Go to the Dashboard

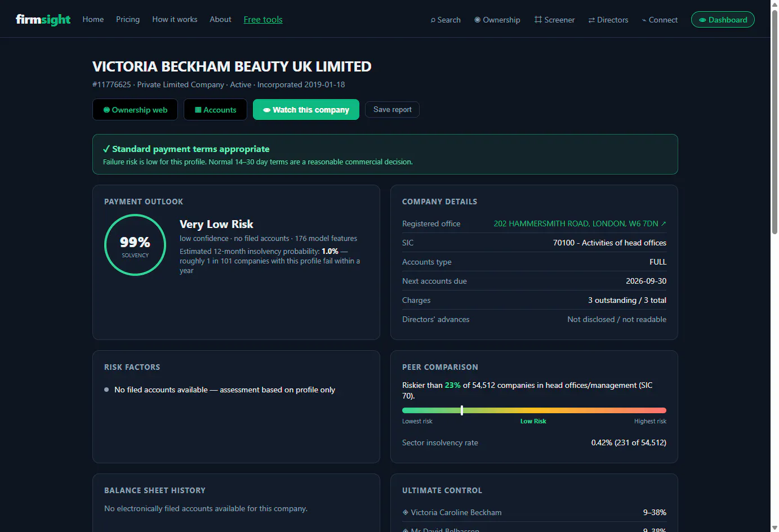point(723,20)
